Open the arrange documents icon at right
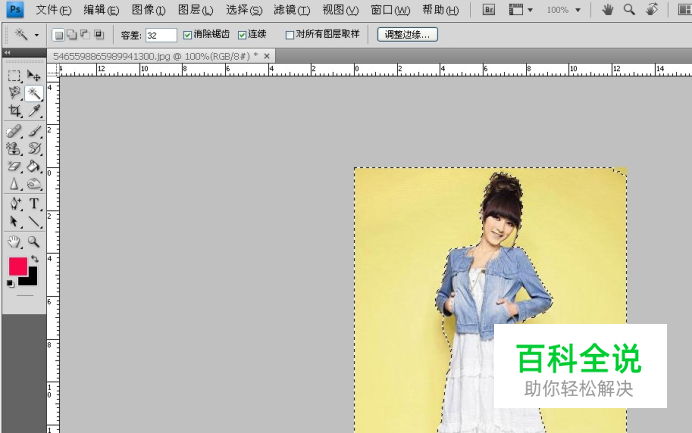Viewport: 692px width, 433px height. (685, 10)
